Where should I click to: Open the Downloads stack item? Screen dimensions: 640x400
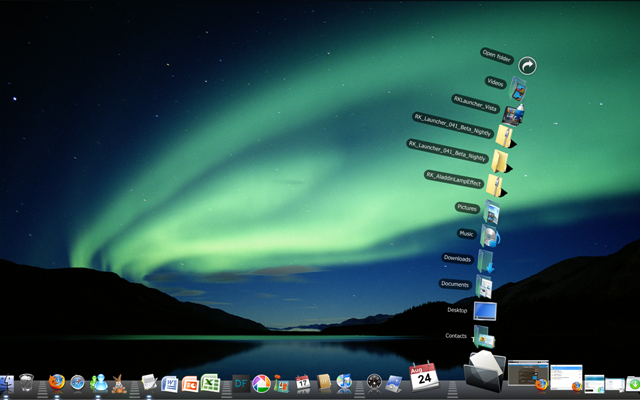486,261
